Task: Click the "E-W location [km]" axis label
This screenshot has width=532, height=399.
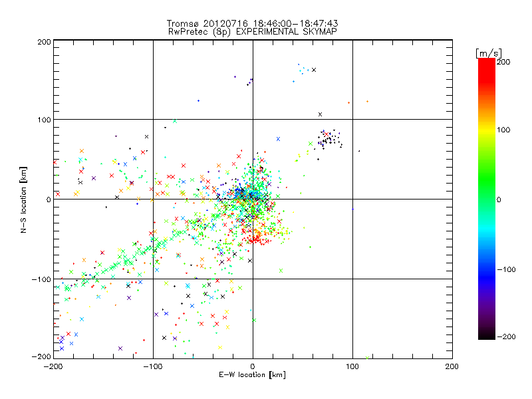Action: tap(252, 374)
